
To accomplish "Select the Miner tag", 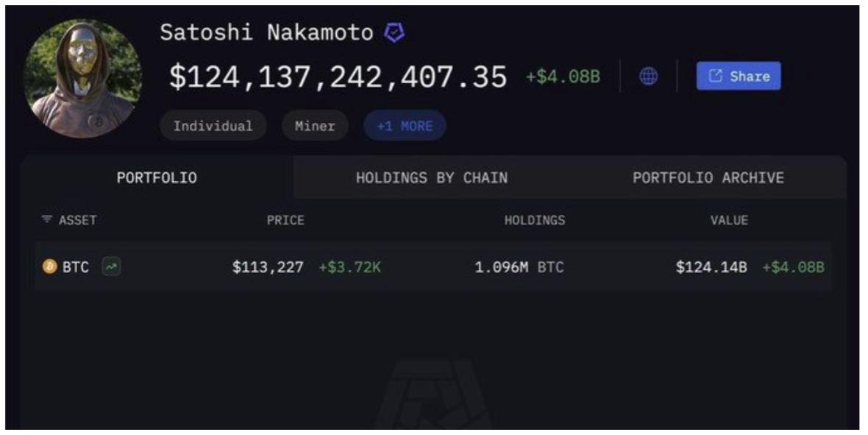I will point(315,126).
